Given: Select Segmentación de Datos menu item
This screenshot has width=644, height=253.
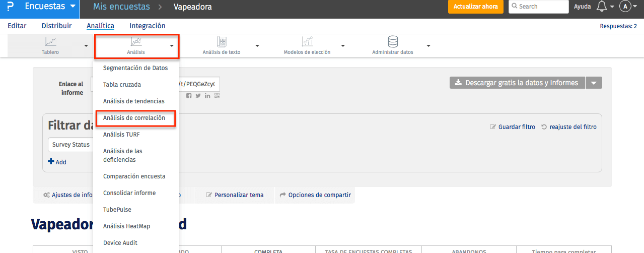Looking at the screenshot, I should click(x=136, y=68).
